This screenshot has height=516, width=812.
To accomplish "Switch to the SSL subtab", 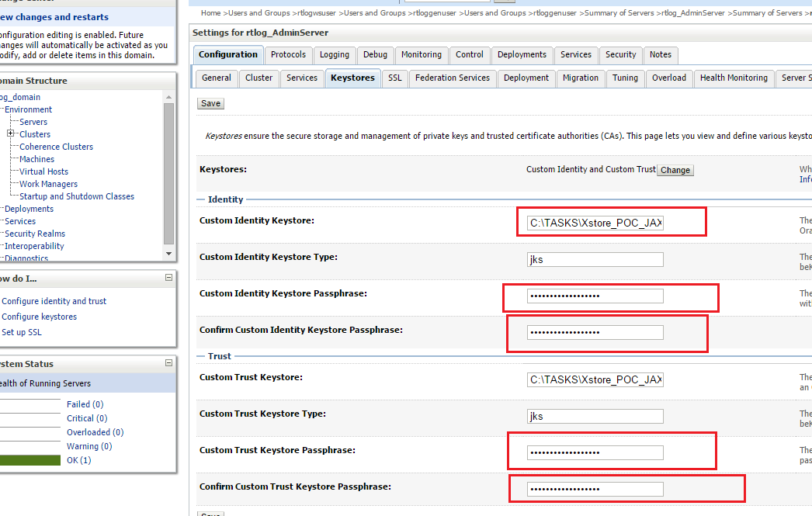I will point(394,78).
